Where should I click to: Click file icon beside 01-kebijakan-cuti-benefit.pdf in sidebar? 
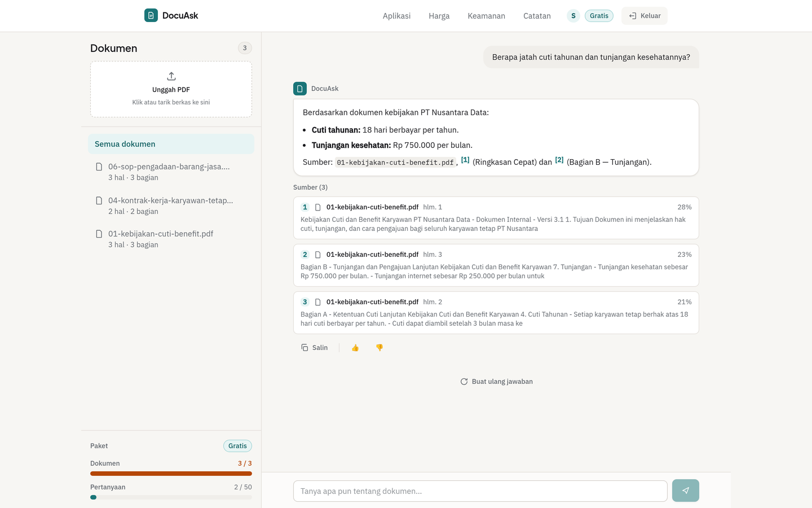click(x=99, y=234)
